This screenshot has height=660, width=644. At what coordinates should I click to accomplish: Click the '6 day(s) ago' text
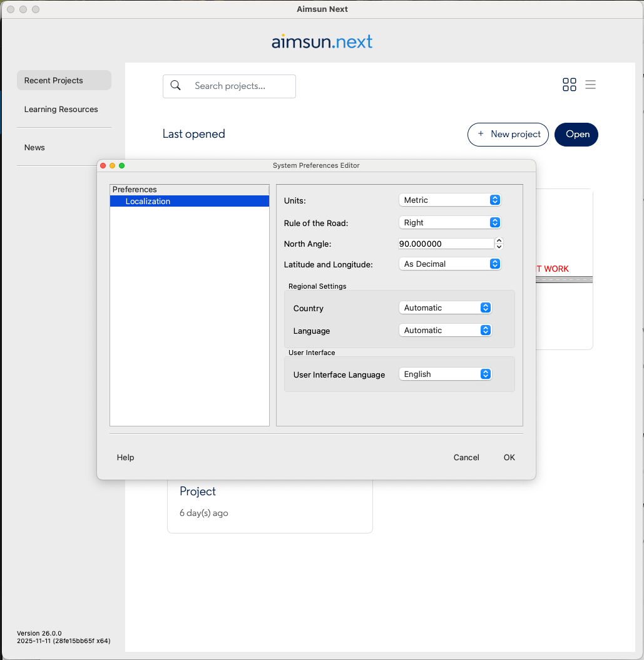click(x=204, y=513)
